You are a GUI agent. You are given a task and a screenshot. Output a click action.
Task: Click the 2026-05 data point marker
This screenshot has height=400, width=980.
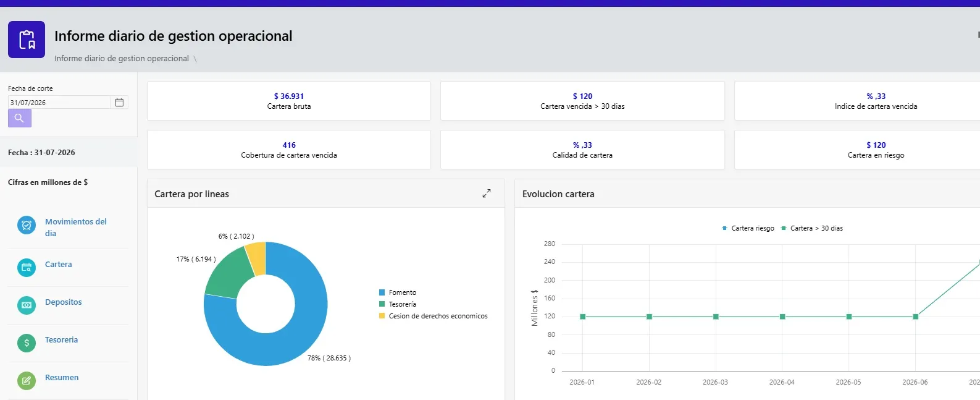(x=849, y=317)
